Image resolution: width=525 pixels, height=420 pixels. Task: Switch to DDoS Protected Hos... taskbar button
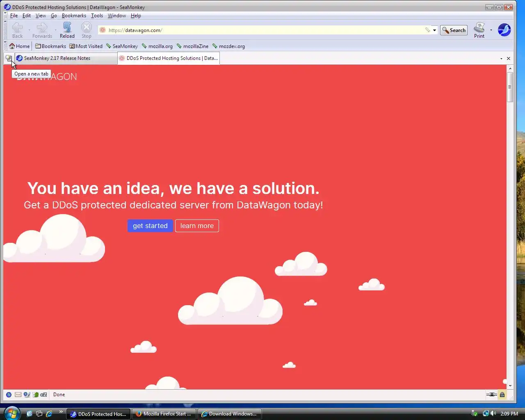coord(98,414)
